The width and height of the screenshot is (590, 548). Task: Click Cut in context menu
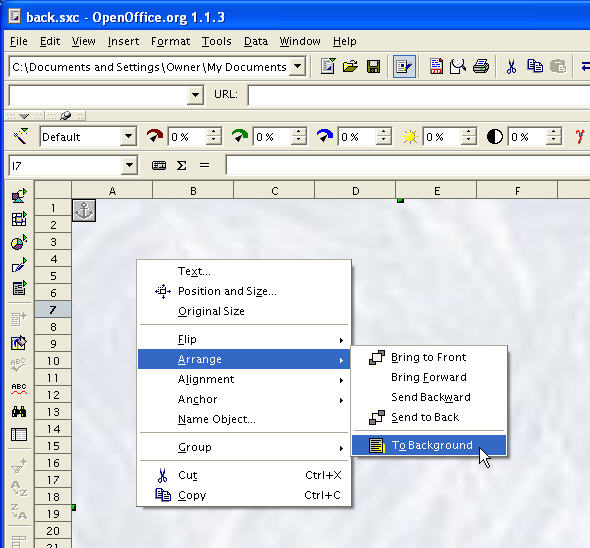244,475
